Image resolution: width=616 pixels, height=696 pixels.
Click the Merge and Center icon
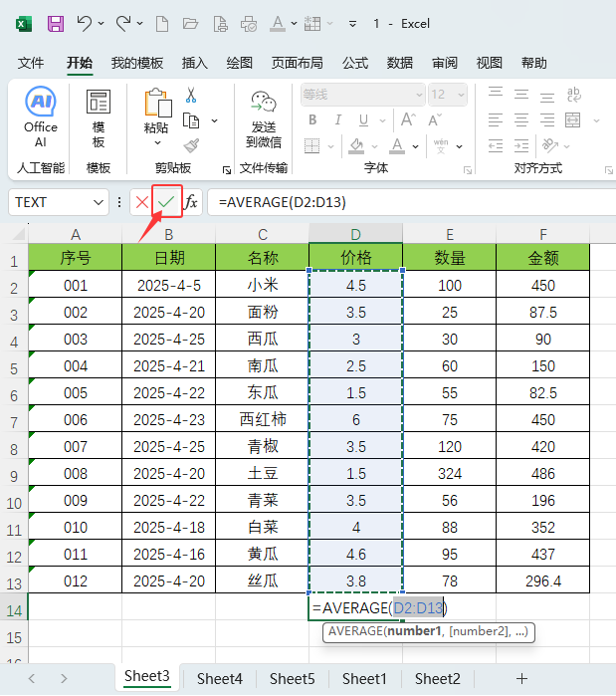573,119
